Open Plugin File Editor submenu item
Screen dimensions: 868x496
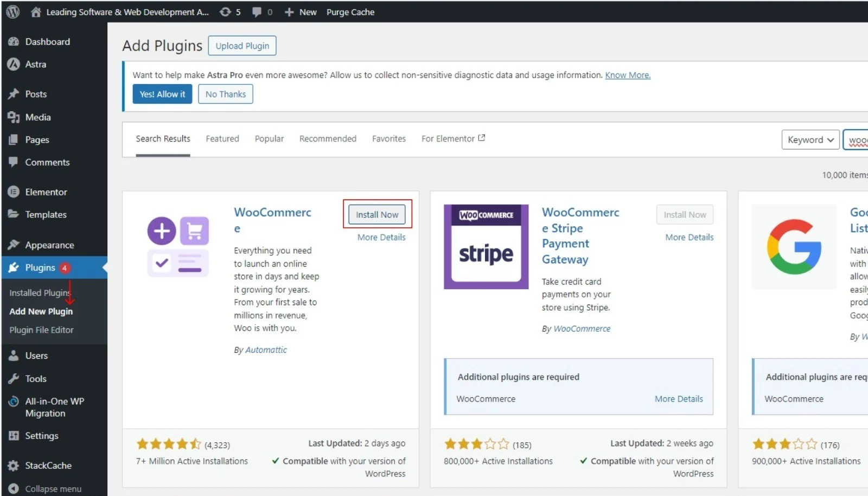point(41,329)
